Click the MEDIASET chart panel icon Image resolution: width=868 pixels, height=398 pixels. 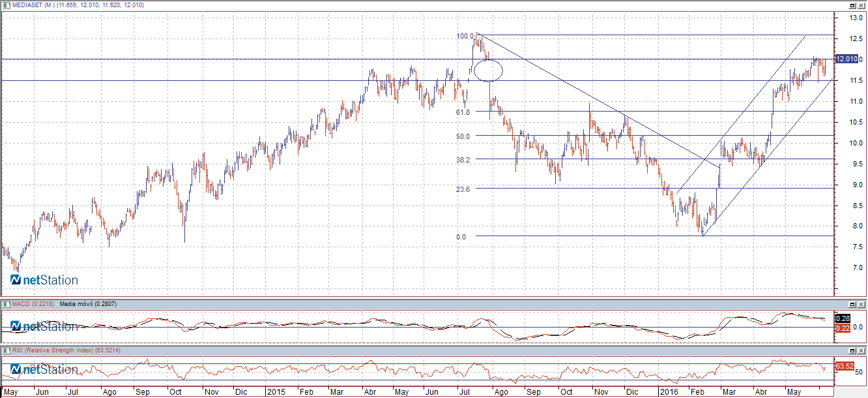5,5
